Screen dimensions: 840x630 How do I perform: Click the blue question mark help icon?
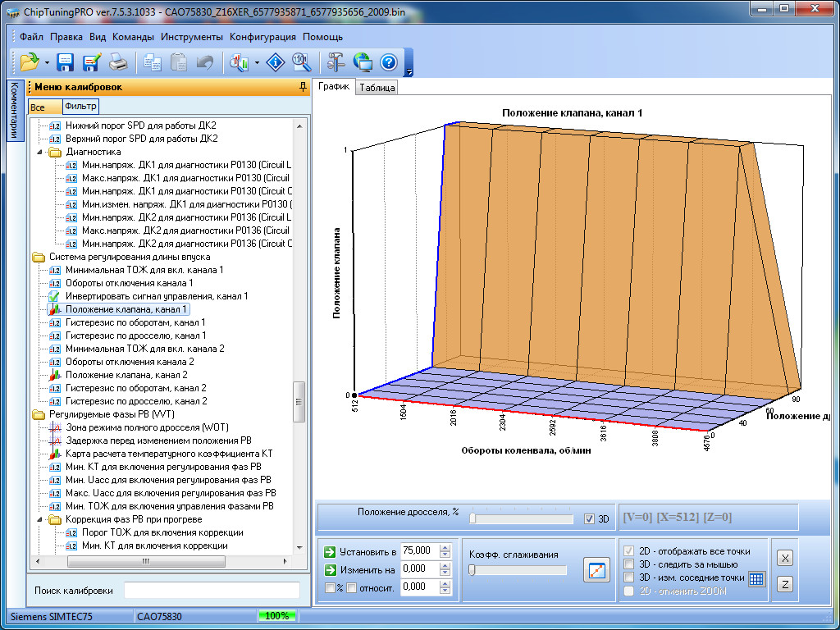coord(388,62)
